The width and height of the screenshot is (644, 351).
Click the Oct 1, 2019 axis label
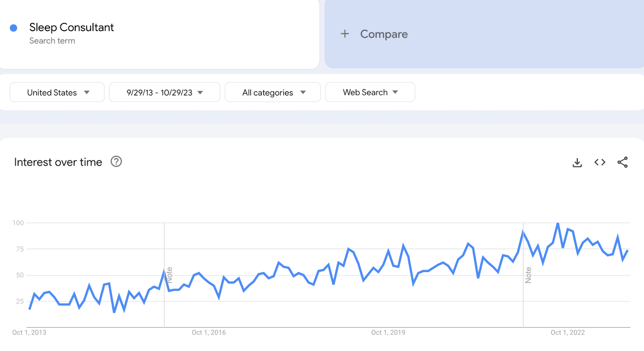388,333
